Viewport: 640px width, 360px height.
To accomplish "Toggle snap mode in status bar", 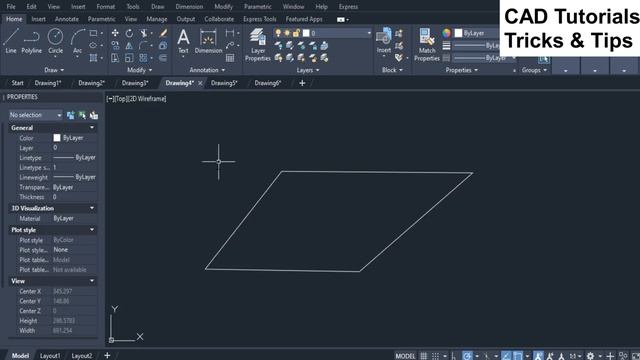I will coord(436,356).
